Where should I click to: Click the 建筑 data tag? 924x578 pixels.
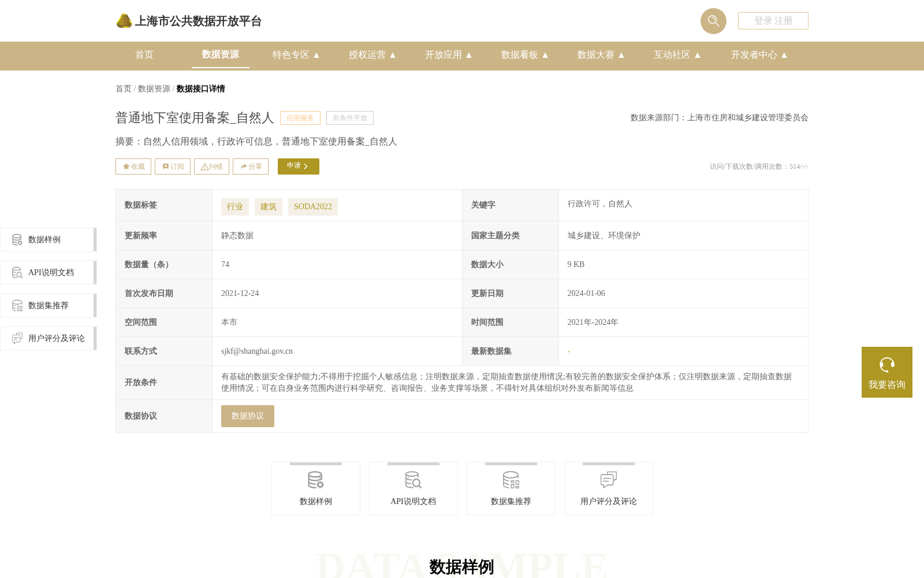point(269,207)
